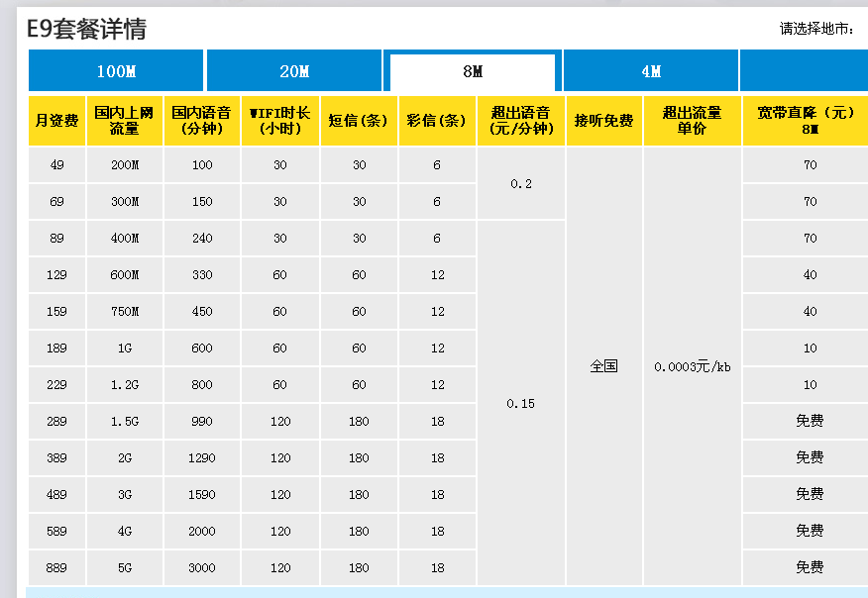The height and width of the screenshot is (598, 868).
Task: Click the 彩信(条) column header
Action: (437, 121)
